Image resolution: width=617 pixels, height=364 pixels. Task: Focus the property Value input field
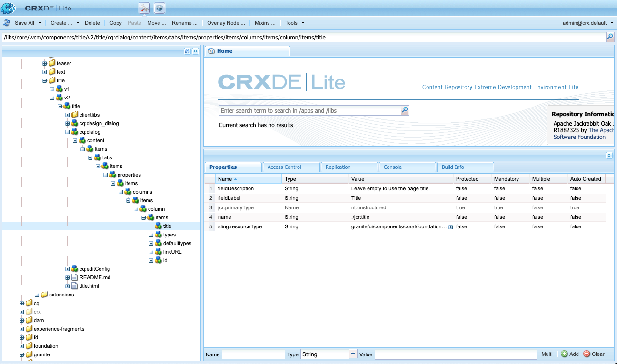tap(456, 354)
